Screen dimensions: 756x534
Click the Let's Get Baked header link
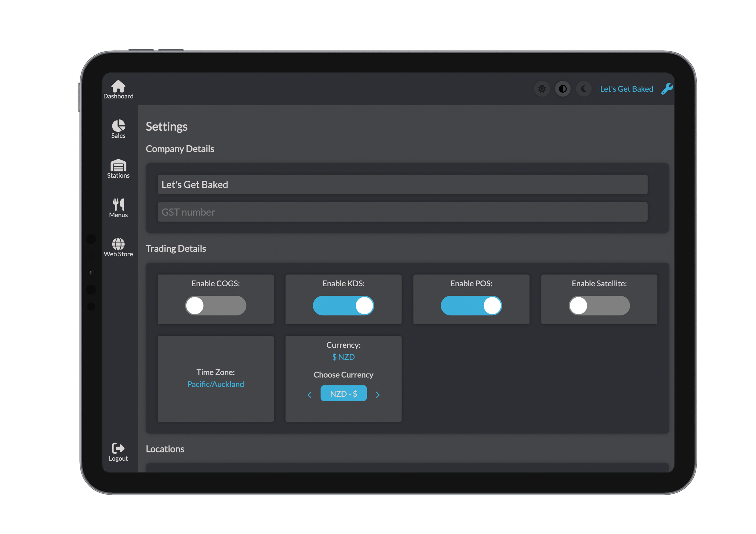(x=626, y=89)
